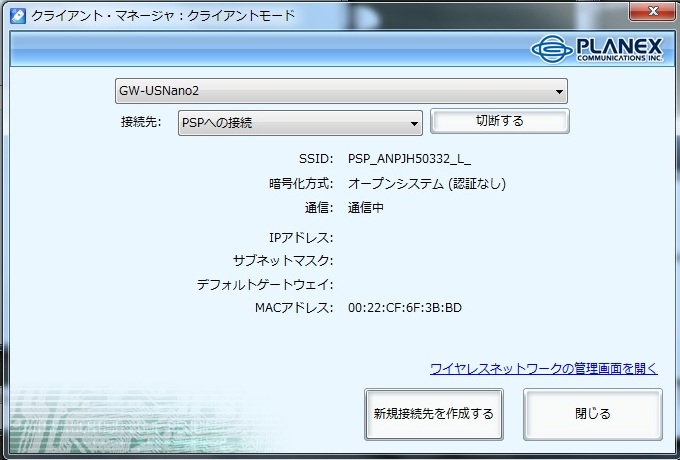Open ワイヤレスネットワークの管理画面を開く link

click(x=544, y=369)
